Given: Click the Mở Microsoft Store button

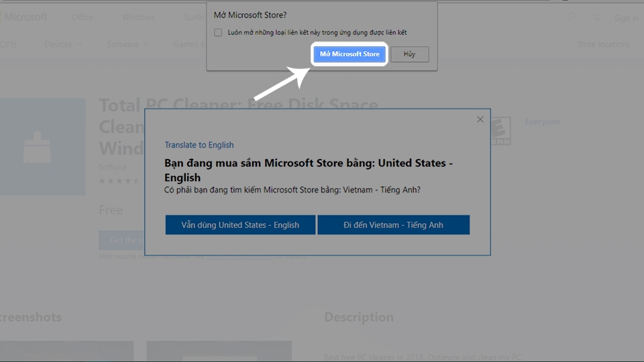Looking at the screenshot, I should pyautogui.click(x=350, y=54).
